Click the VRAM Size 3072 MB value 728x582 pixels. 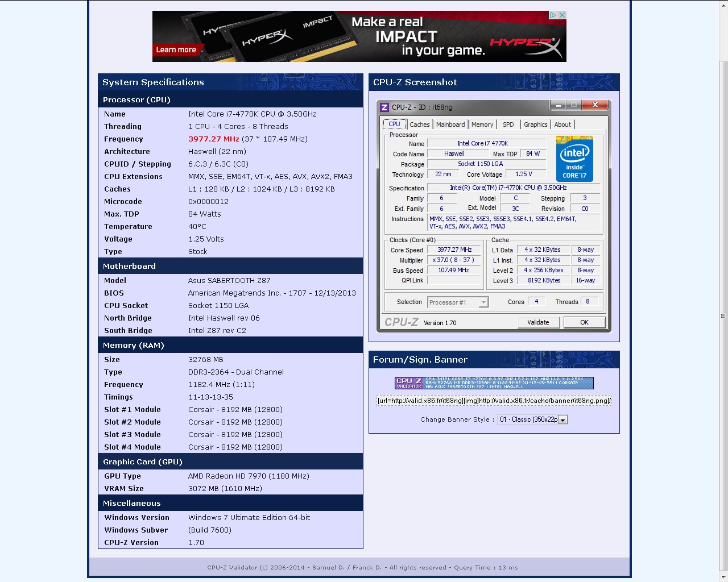click(x=225, y=489)
